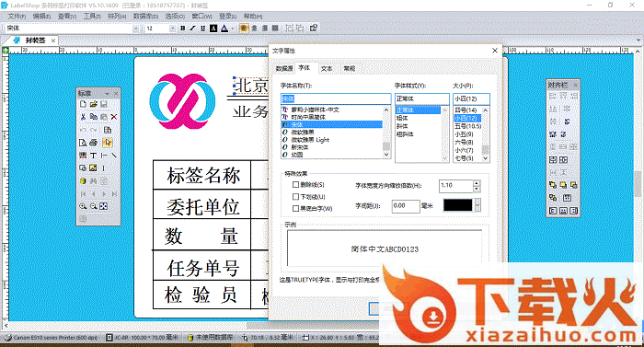Select the arrow pointer selection tool

click(108, 143)
